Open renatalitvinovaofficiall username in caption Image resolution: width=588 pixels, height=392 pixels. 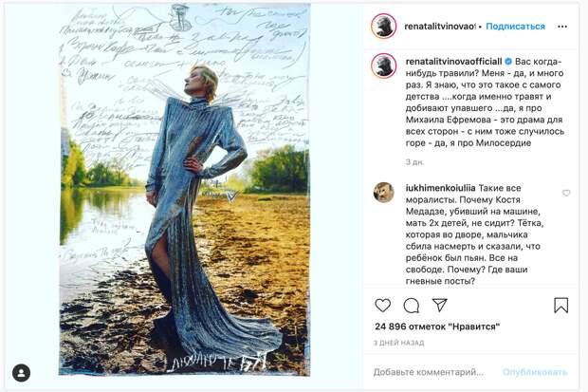(x=453, y=61)
